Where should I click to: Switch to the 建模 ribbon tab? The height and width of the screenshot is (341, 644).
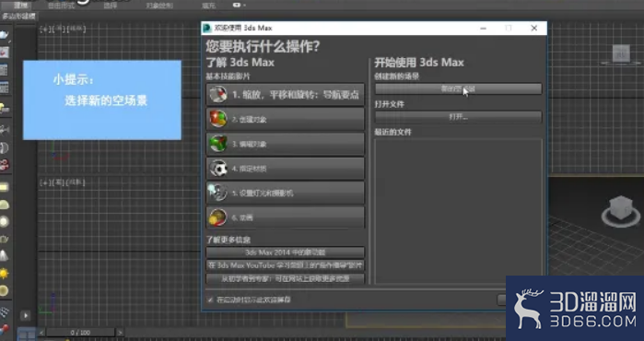pyautogui.click(x=20, y=6)
